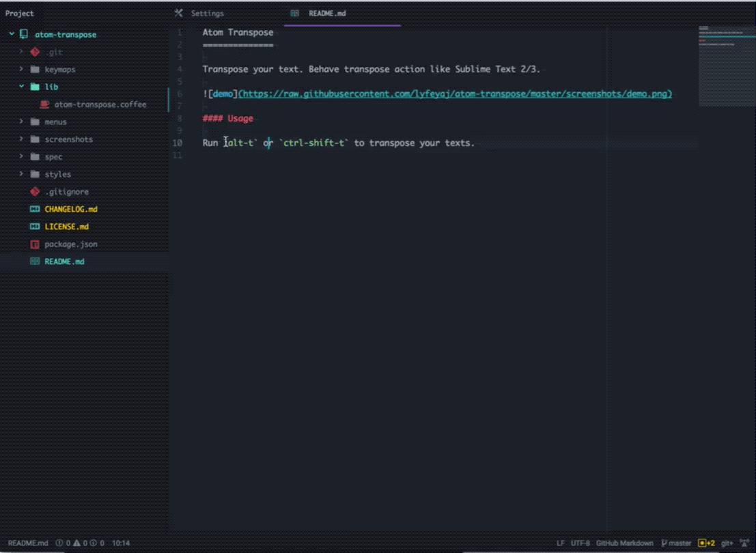Open CHANGELOG.md in the tree
The image size is (756, 553).
(x=71, y=209)
